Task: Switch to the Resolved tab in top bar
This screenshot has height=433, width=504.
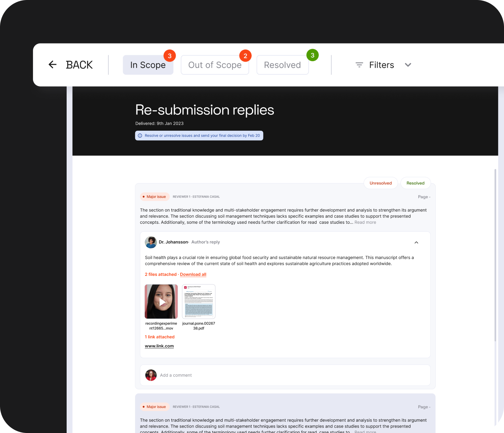Action: (282, 65)
